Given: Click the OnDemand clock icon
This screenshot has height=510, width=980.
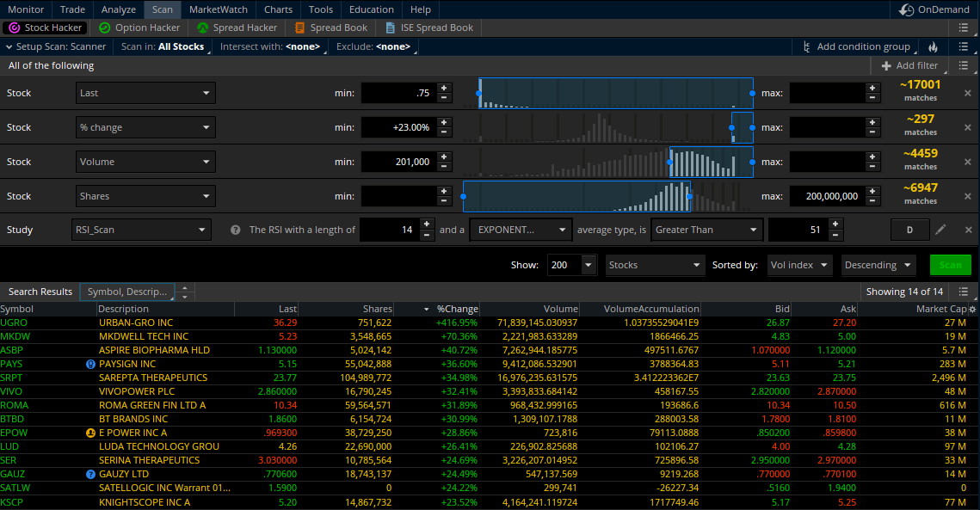Looking at the screenshot, I should pyautogui.click(x=907, y=9).
